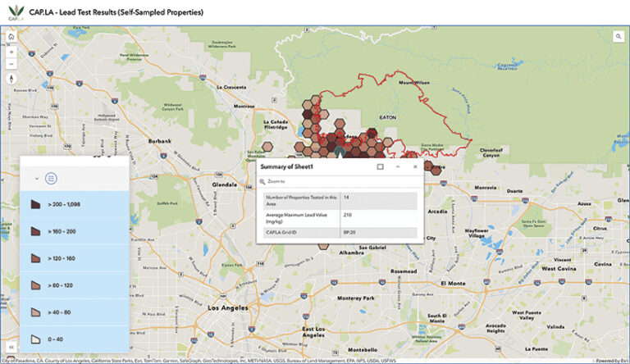Click the selected teal hexagon above popup
The width and height of the screenshot is (630, 364).
pos(340,152)
